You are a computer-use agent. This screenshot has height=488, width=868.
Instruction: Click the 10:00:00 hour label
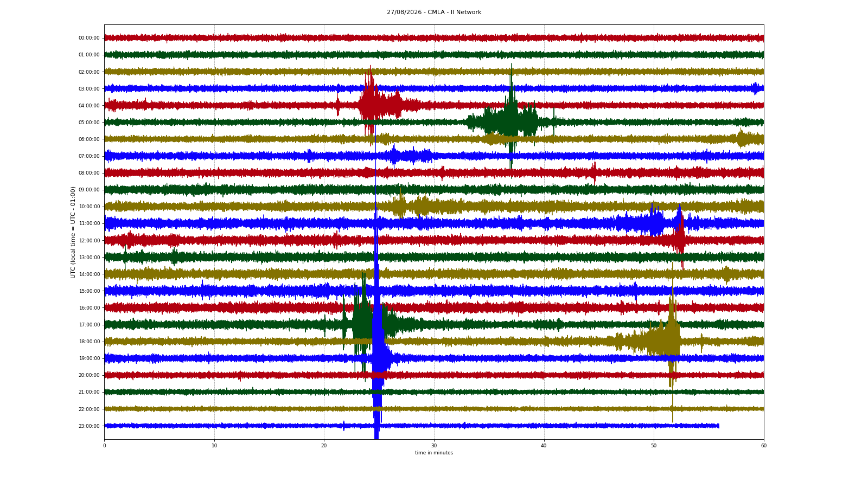(x=89, y=207)
